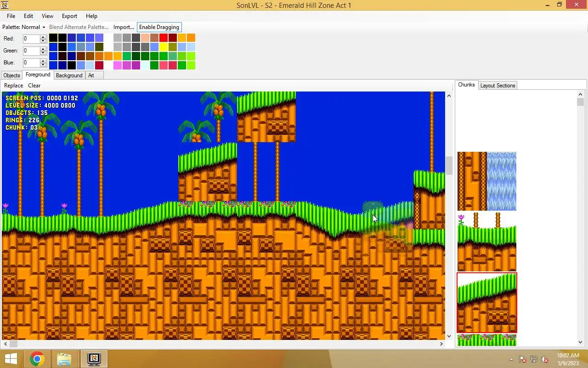This screenshot has height=368, width=588.
Task: Decrease the Green value with down arrow
Action: (43, 53)
